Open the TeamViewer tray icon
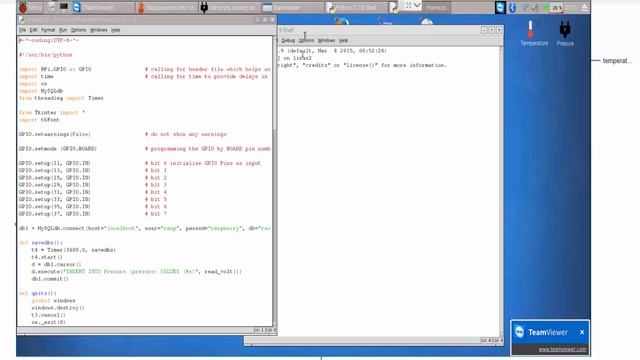This screenshot has width=640, height=360. tap(500, 7)
